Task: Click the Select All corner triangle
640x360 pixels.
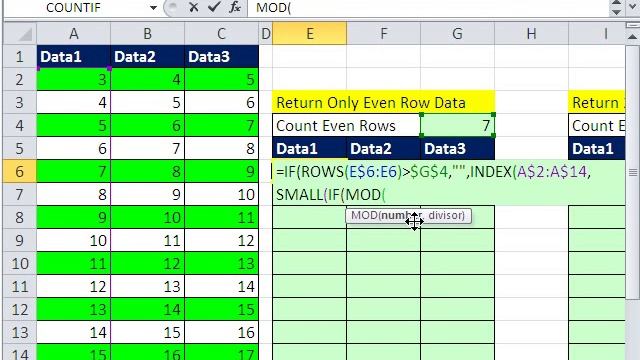Action: coord(20,33)
